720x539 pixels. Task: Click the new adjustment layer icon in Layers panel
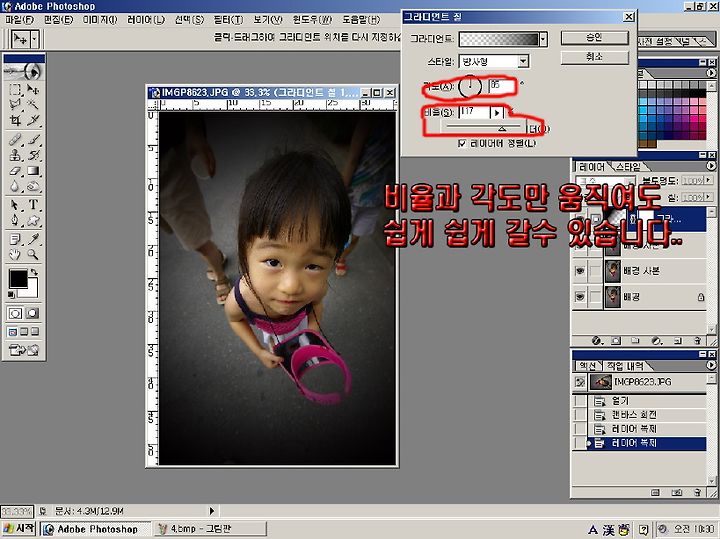pyautogui.click(x=657, y=341)
